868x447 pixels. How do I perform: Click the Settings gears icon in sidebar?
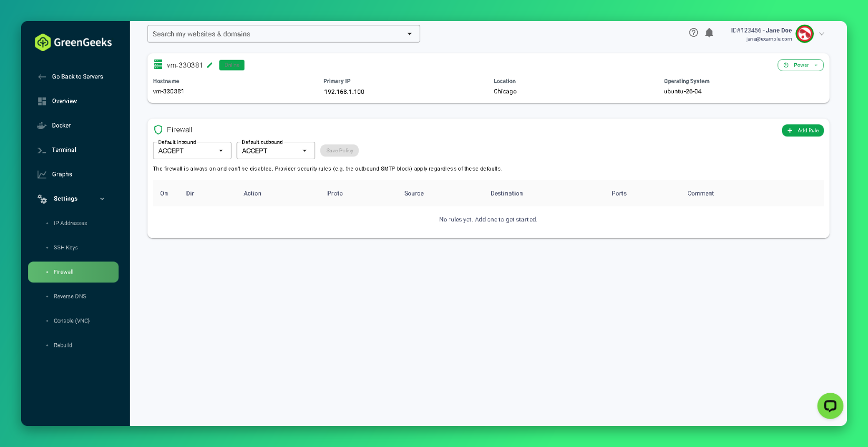[42, 199]
